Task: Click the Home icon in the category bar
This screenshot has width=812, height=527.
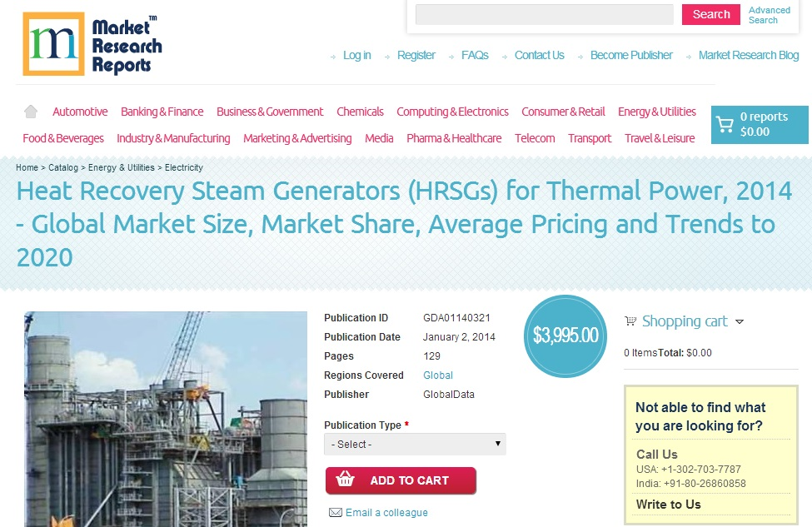Action: coord(31,110)
